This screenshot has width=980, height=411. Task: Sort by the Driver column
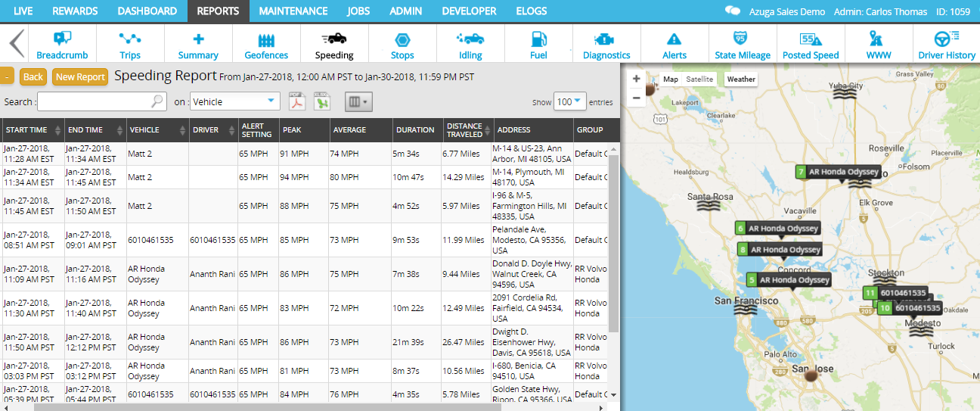[x=213, y=130]
